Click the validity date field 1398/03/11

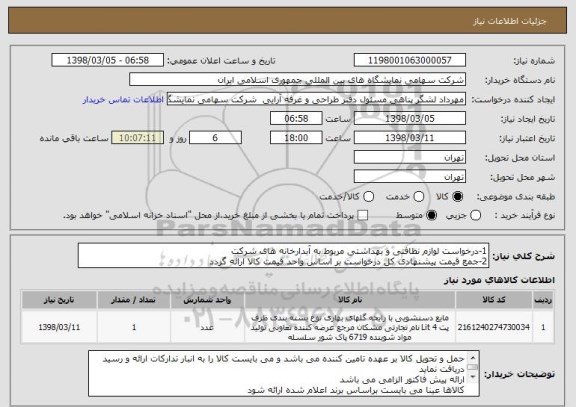tap(410, 138)
